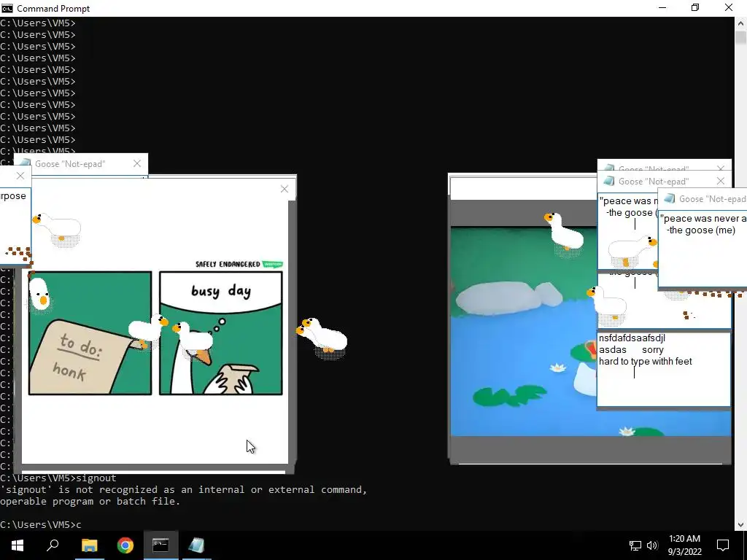Open taskbar search magnifier
Viewport: 747px width, 560px height.
(53, 545)
